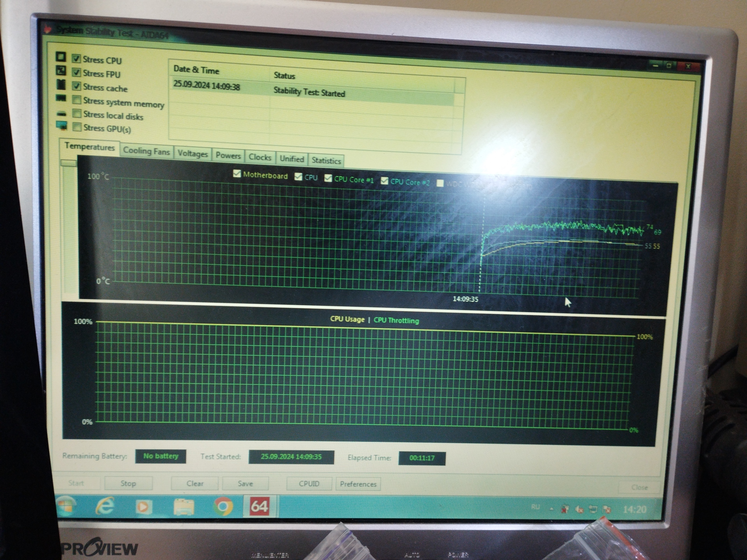Open File Explorer from the taskbar
The width and height of the screenshot is (747, 560).
pyautogui.click(x=184, y=507)
